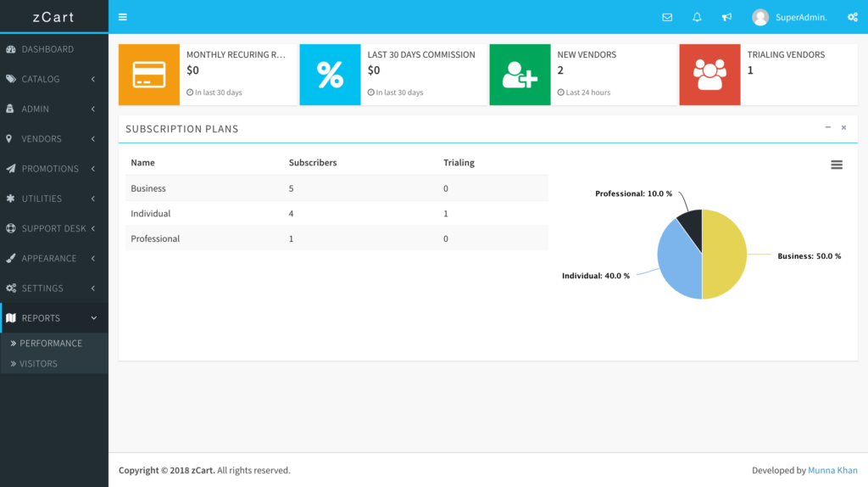The height and width of the screenshot is (487, 868).
Task: Open the chart context menu icon
Action: tap(837, 165)
